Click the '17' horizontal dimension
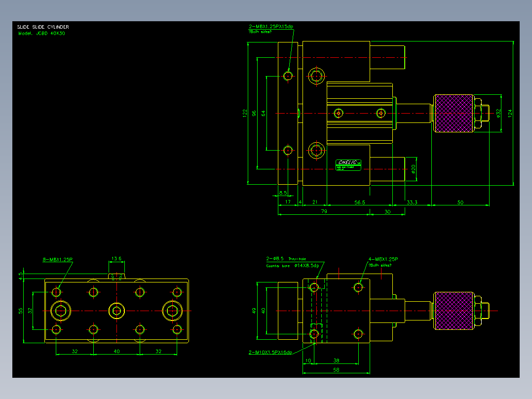 click(x=288, y=201)
